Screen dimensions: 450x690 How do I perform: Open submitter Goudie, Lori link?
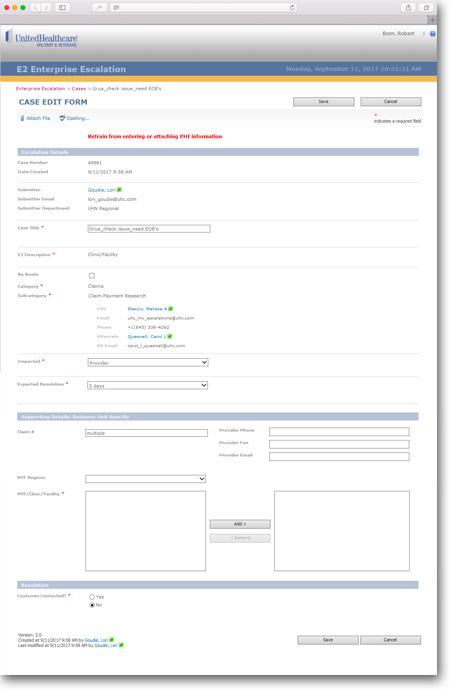tap(102, 190)
